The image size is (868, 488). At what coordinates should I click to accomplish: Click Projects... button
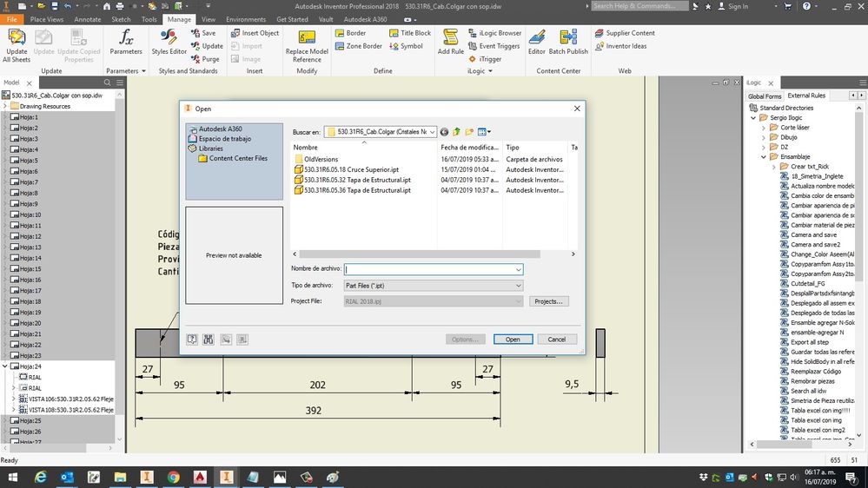[548, 301]
